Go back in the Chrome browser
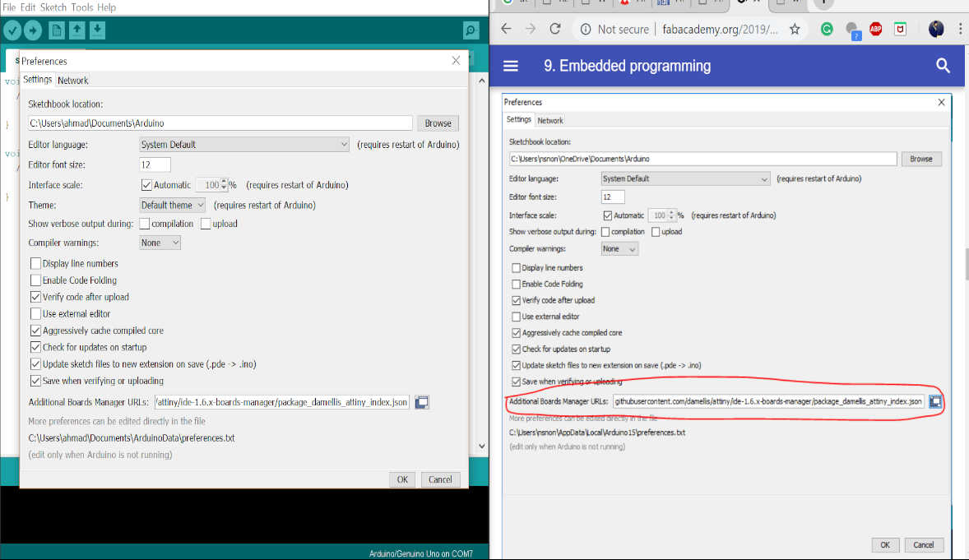This screenshot has height=560, width=969. coord(506,29)
